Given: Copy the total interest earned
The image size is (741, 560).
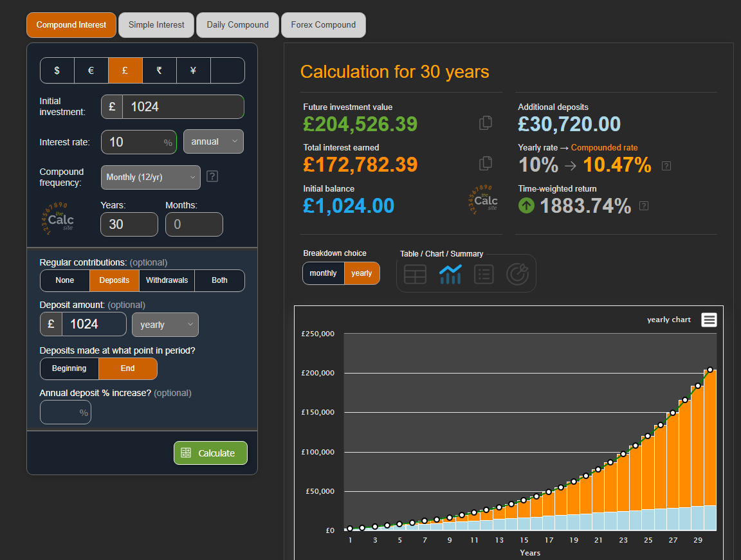Looking at the screenshot, I should (486, 163).
